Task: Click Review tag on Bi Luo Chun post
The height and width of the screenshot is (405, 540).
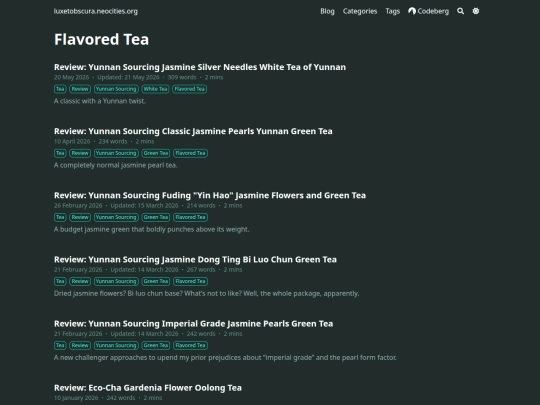Action: click(x=80, y=281)
